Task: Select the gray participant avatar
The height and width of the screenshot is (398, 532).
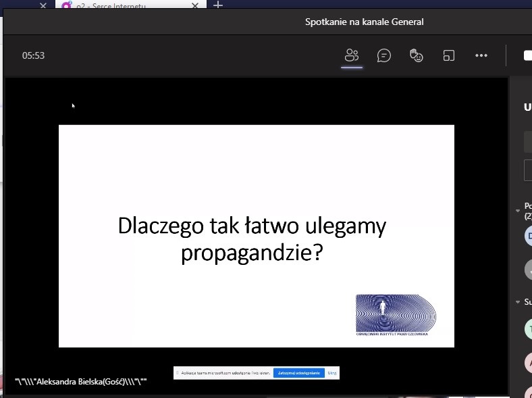Action: pos(529,270)
